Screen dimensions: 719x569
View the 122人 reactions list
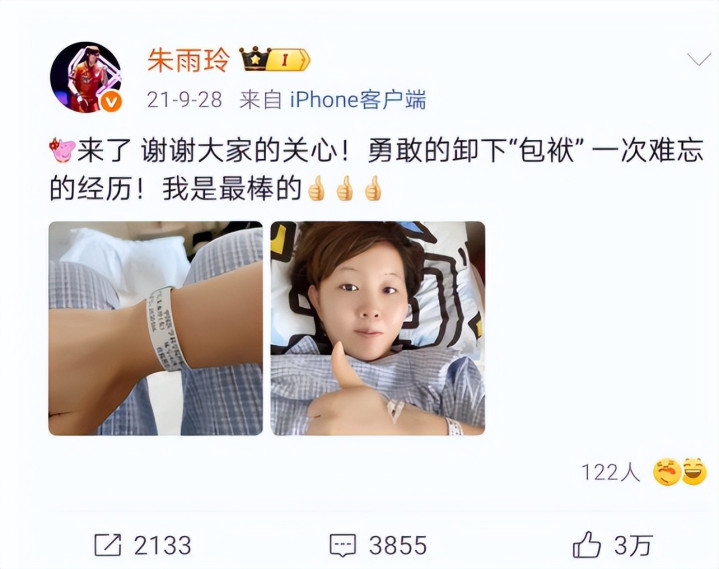click(x=610, y=472)
